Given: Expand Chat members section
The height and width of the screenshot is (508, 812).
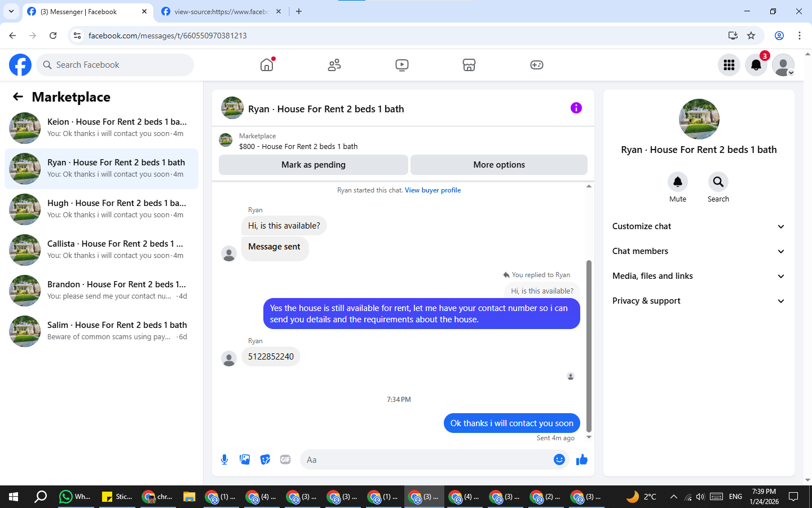Looking at the screenshot, I should [x=699, y=251].
